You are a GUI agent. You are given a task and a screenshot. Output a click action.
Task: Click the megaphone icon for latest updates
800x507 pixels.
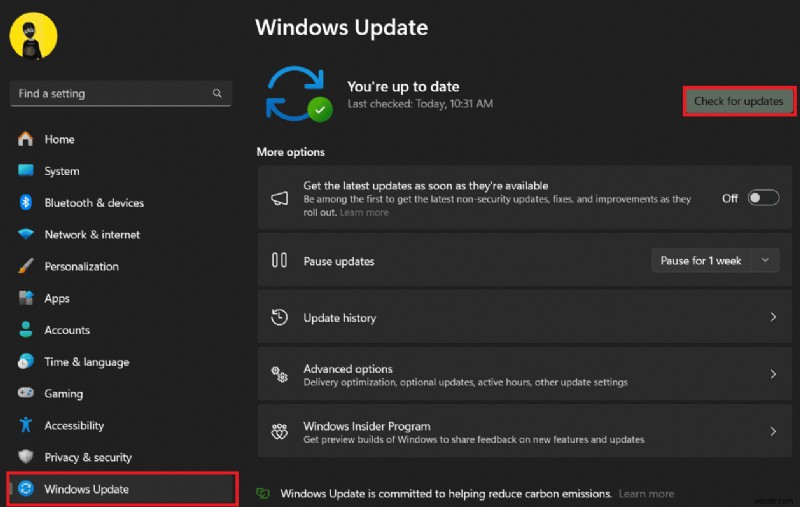280,198
